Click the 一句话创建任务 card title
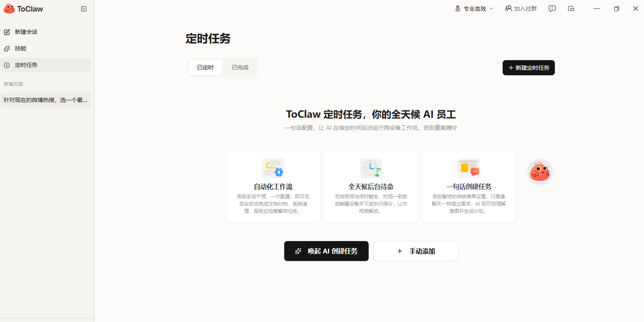Viewport: 644px width, 322px height. 469,187
